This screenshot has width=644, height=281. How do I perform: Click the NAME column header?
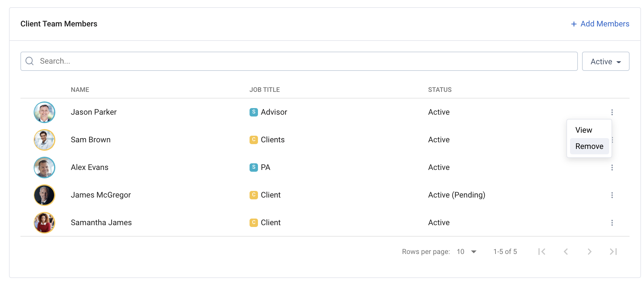pyautogui.click(x=80, y=89)
